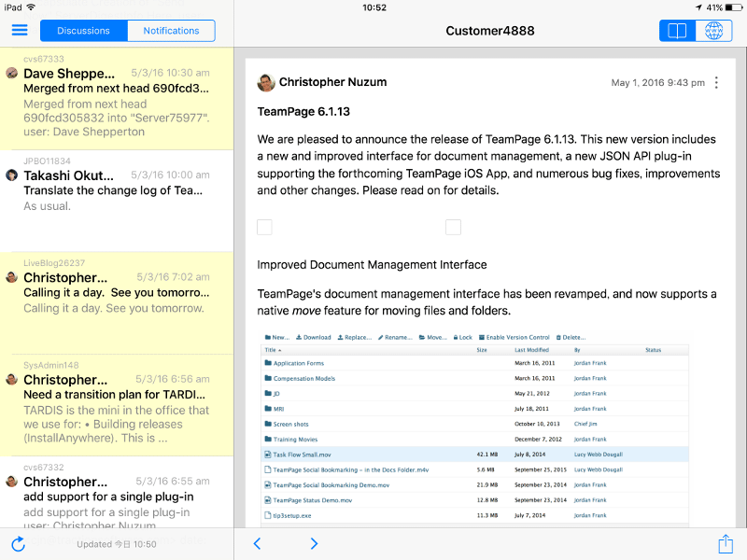Click the Application Forms folder row
Image resolution: width=747 pixels, height=560 pixels.
[474, 363]
